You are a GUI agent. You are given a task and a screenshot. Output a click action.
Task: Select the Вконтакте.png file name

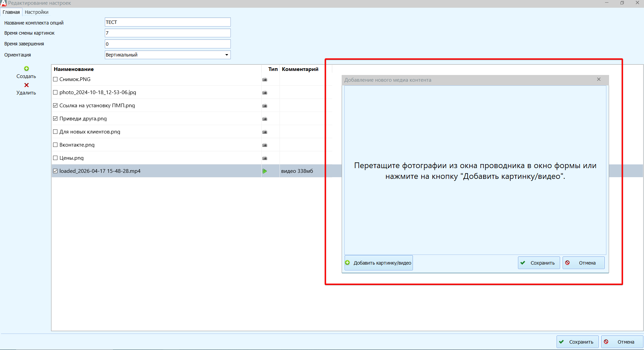(x=77, y=145)
